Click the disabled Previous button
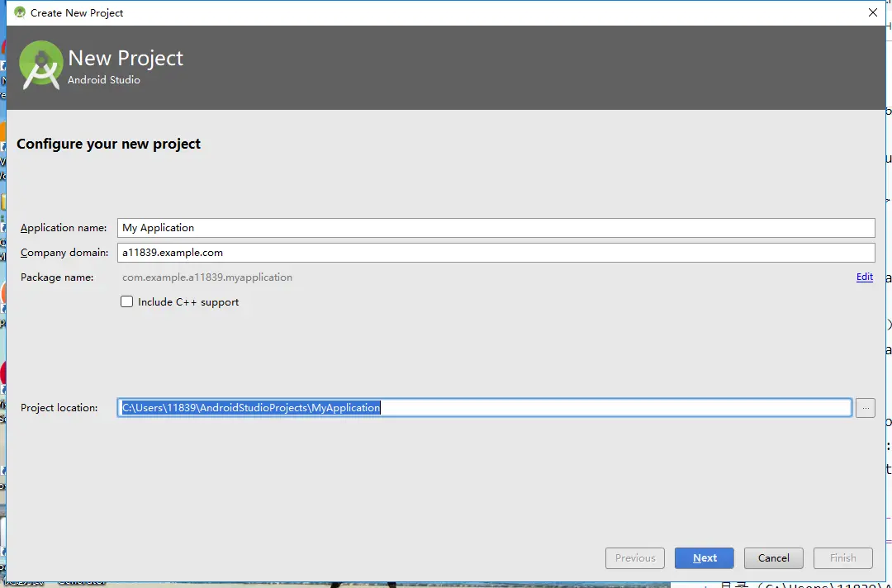 click(635, 558)
